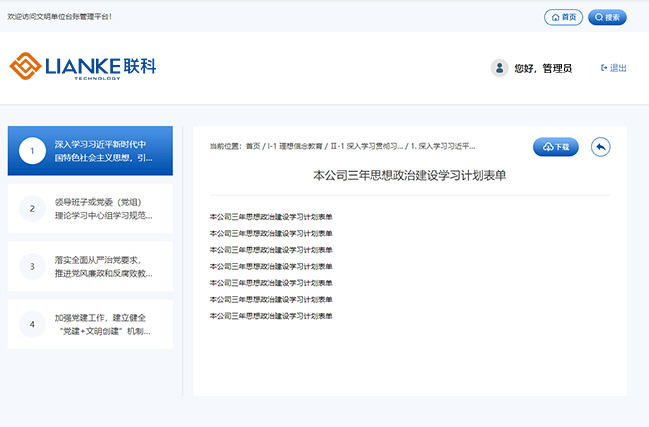The width and height of the screenshot is (649, 427).
Task: Click the LIANKE 联科 logo
Action: pos(83,67)
